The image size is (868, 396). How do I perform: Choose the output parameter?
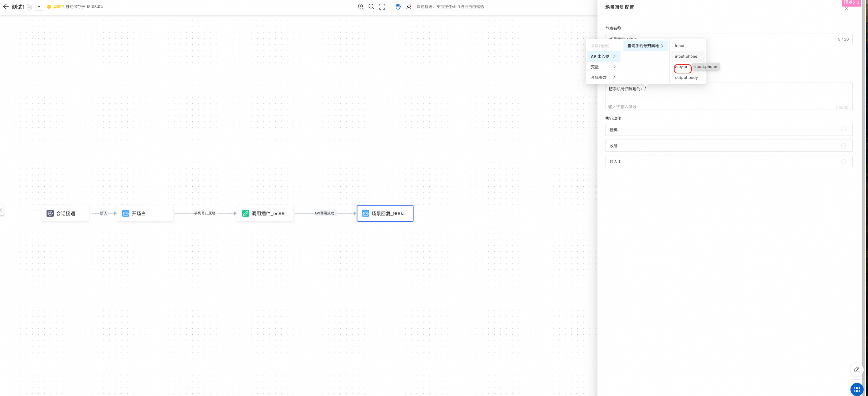(681, 67)
